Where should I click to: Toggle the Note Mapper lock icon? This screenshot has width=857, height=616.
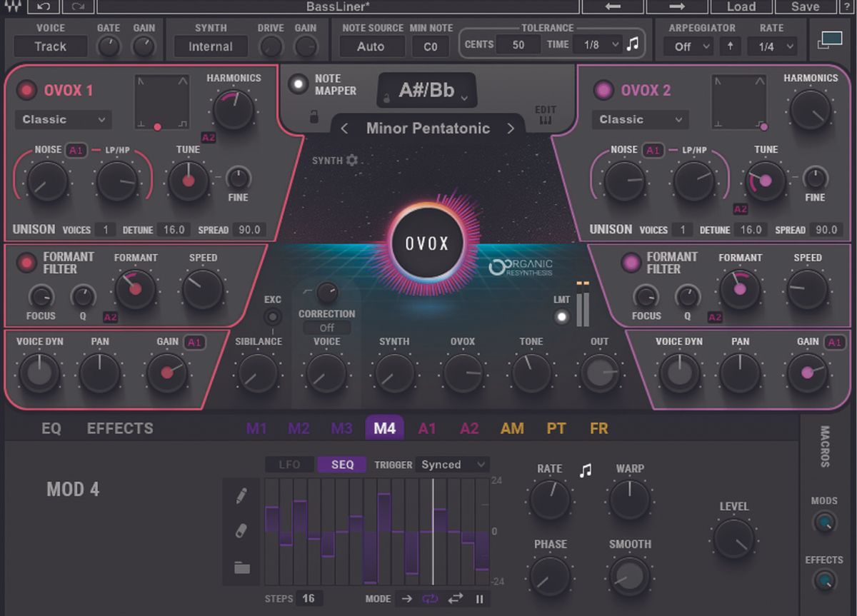(x=312, y=117)
